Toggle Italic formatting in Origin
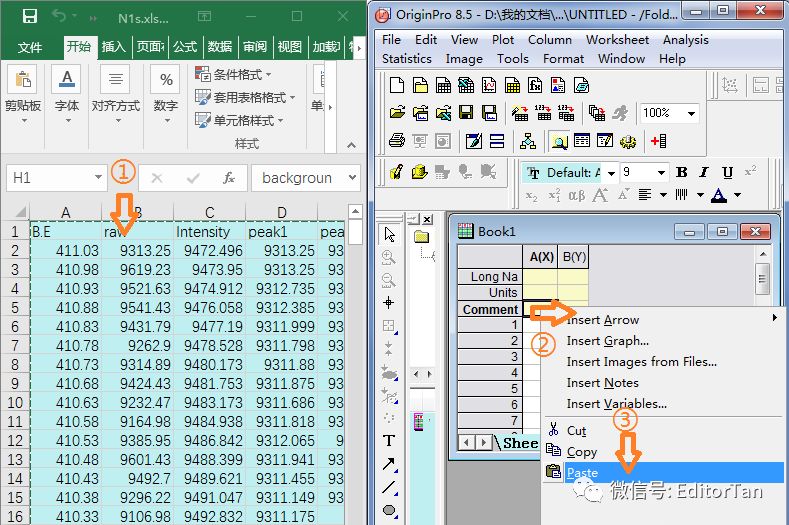789x525 pixels. click(703, 173)
